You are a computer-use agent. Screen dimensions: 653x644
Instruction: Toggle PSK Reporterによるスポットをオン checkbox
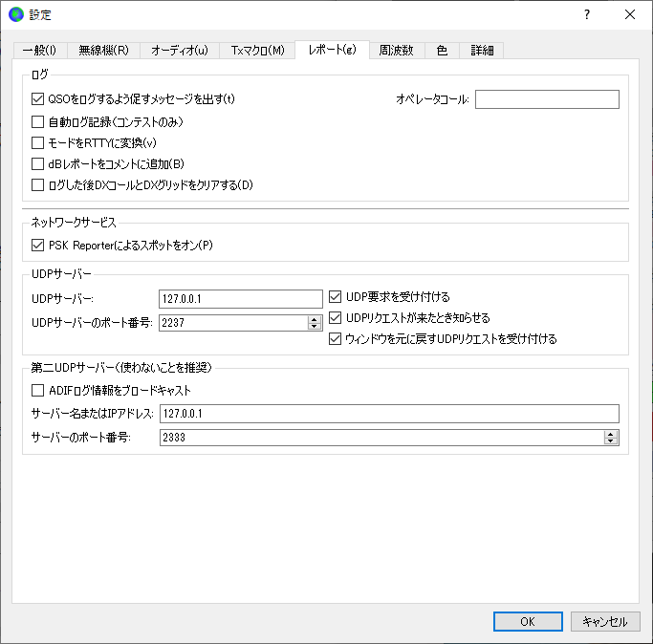coord(37,246)
